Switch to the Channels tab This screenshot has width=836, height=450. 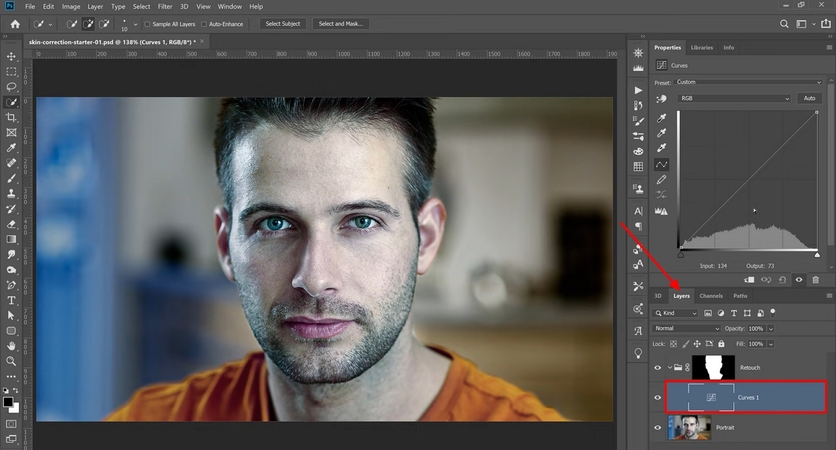[711, 296]
